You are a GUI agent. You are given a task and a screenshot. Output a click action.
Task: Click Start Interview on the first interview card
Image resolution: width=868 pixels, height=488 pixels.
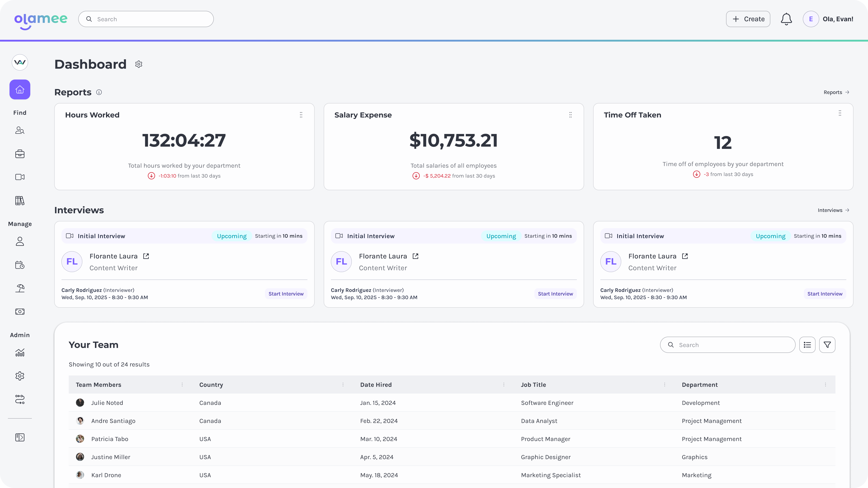(286, 294)
